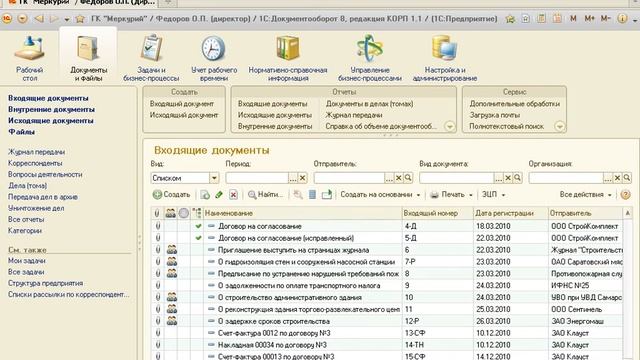This screenshot has height=360, width=640.
Task: Open Мои задачи link
Action: click(x=27, y=261)
